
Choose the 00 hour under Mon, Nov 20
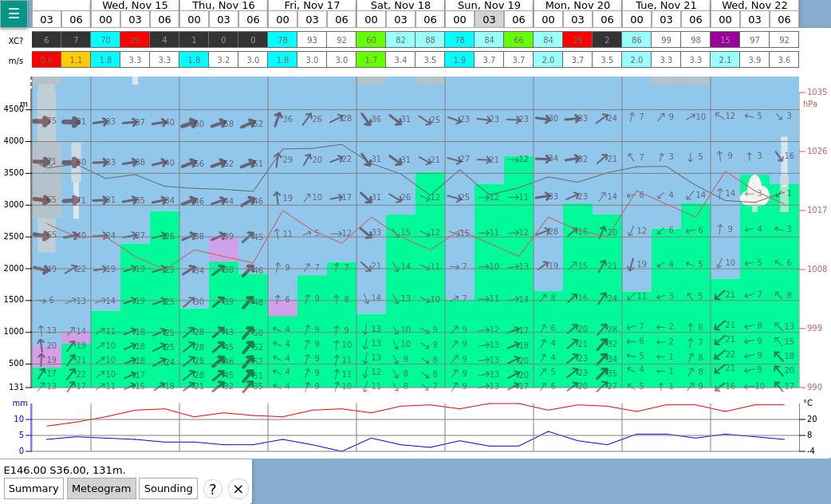tap(548, 20)
